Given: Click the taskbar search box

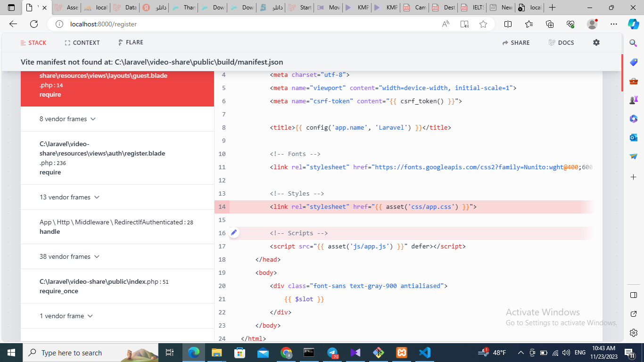Looking at the screenshot, I should (x=91, y=353).
